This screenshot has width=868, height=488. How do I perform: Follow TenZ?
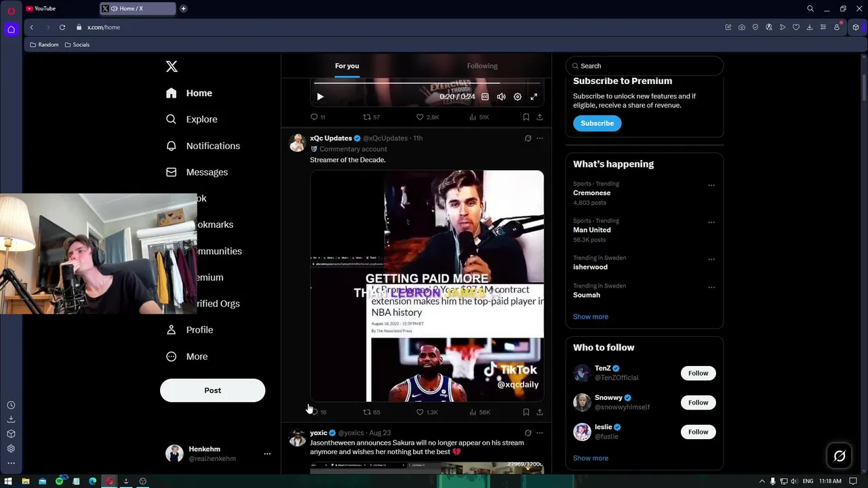[698, 373]
